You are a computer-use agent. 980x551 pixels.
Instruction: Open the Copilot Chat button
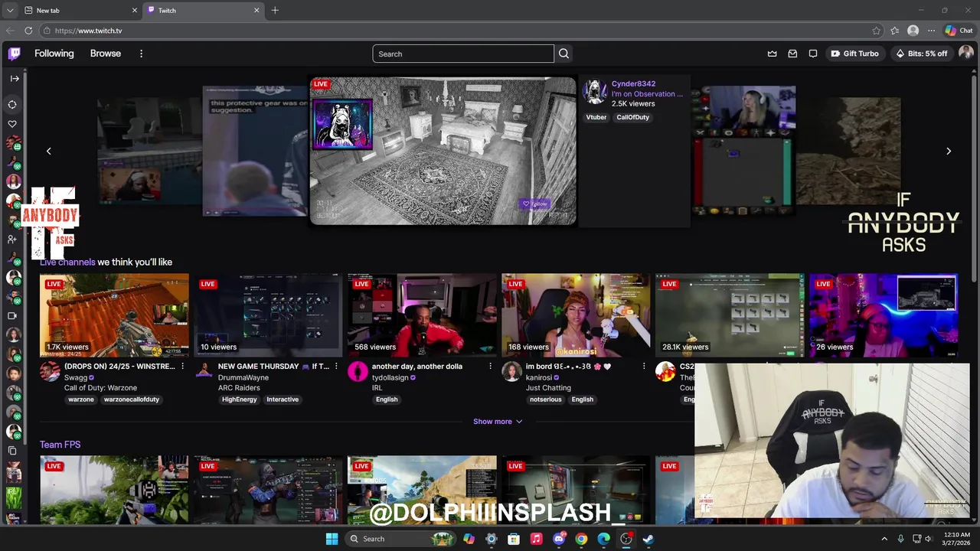point(959,31)
